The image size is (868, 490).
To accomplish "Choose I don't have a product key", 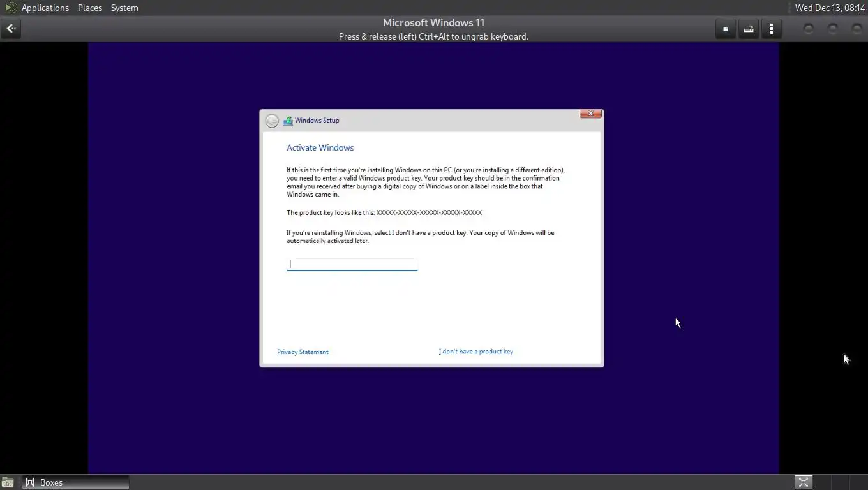I will pyautogui.click(x=475, y=352).
